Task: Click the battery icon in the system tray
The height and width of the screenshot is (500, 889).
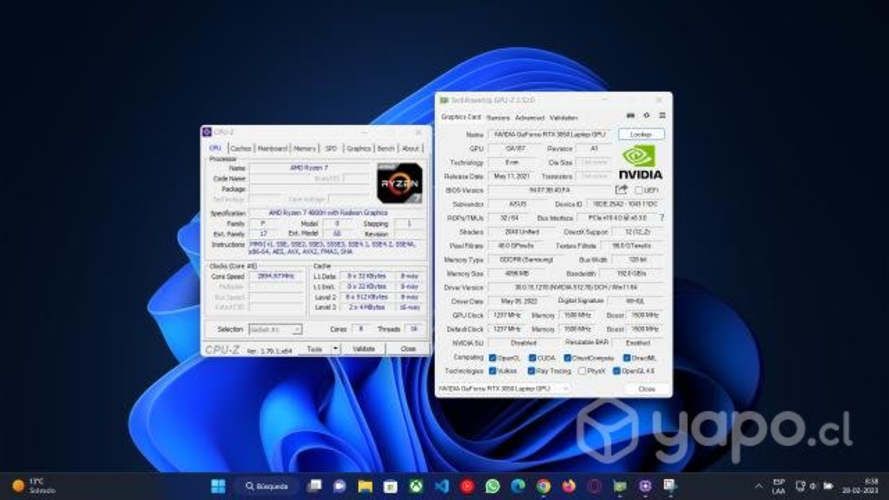Action: coord(828,486)
